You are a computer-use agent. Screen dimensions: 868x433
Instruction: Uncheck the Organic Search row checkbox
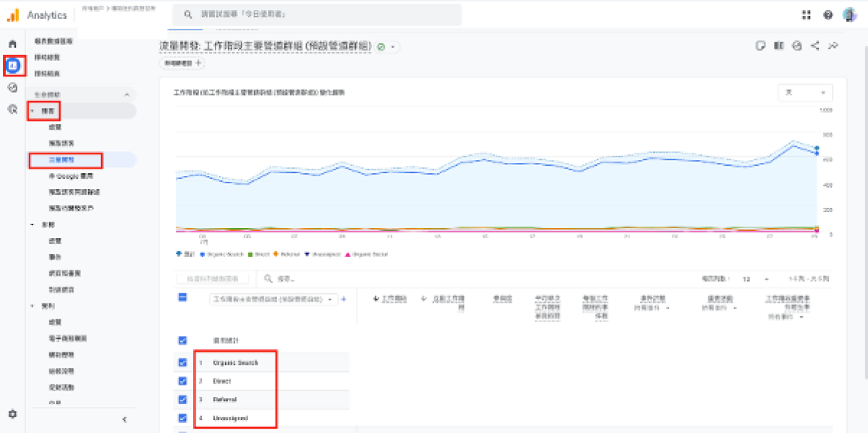click(x=182, y=362)
